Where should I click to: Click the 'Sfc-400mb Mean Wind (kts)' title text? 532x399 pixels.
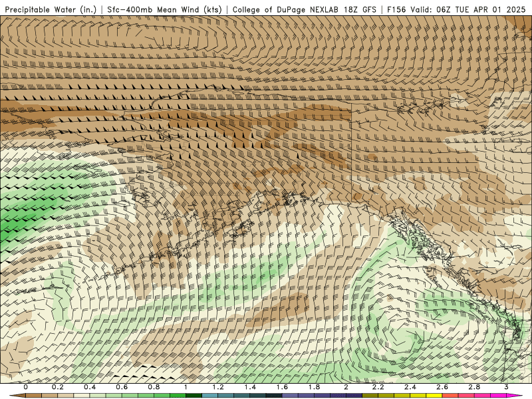164,9
